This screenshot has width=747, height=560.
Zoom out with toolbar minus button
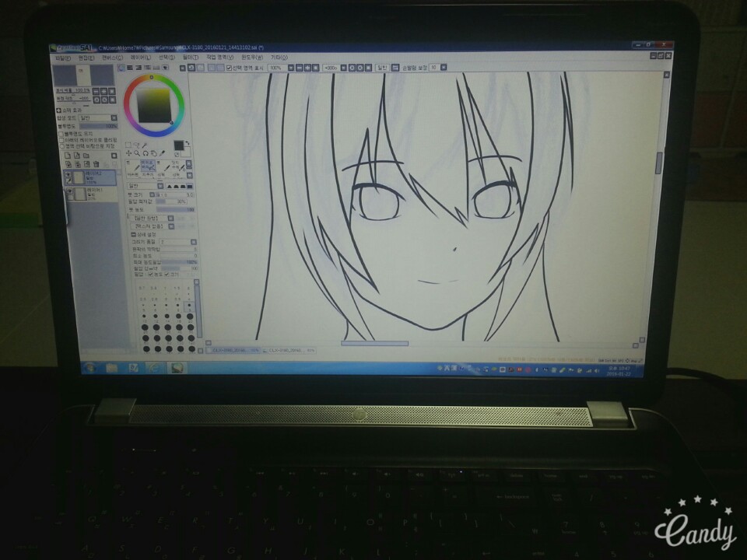tap(300, 68)
